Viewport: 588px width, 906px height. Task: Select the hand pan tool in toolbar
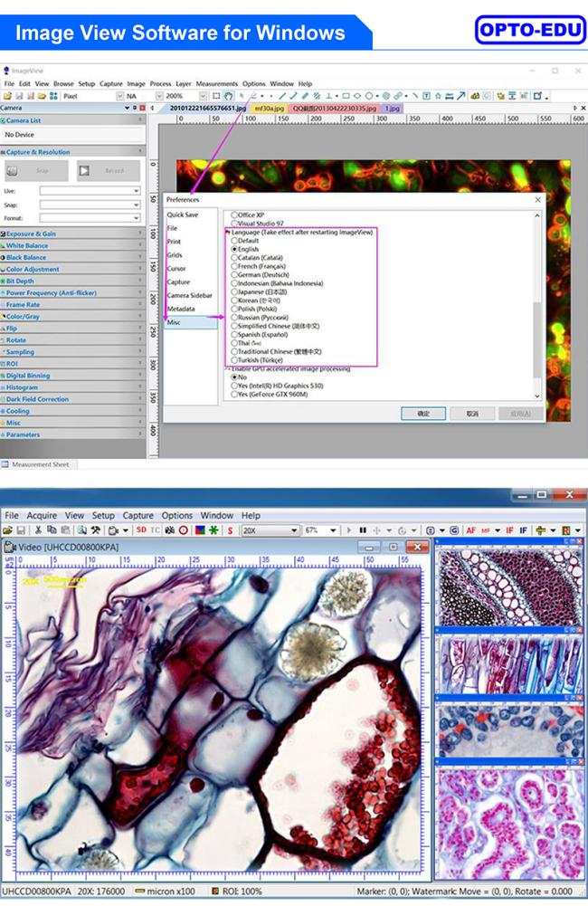[x=229, y=96]
